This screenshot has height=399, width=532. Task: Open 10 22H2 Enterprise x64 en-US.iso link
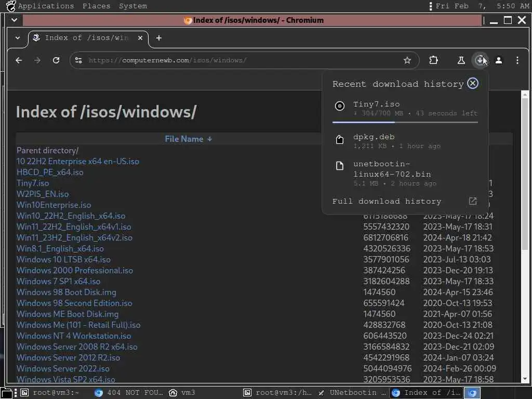pos(78,161)
